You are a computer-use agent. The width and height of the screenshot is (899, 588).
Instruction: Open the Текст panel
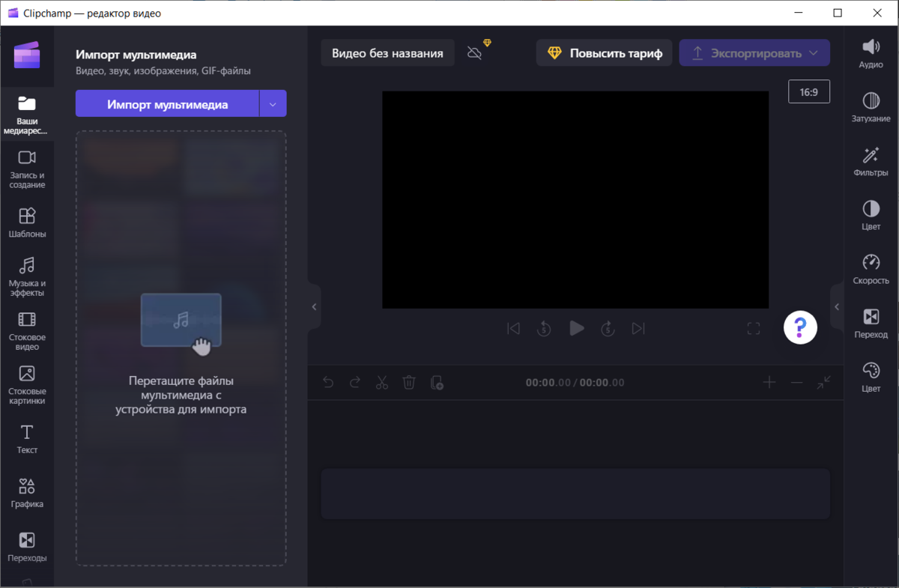click(27, 438)
